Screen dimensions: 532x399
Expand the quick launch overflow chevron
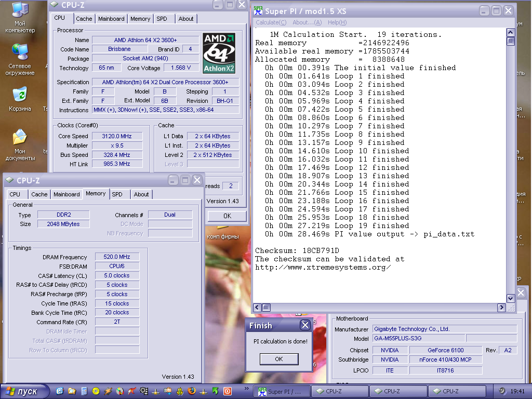(247, 389)
